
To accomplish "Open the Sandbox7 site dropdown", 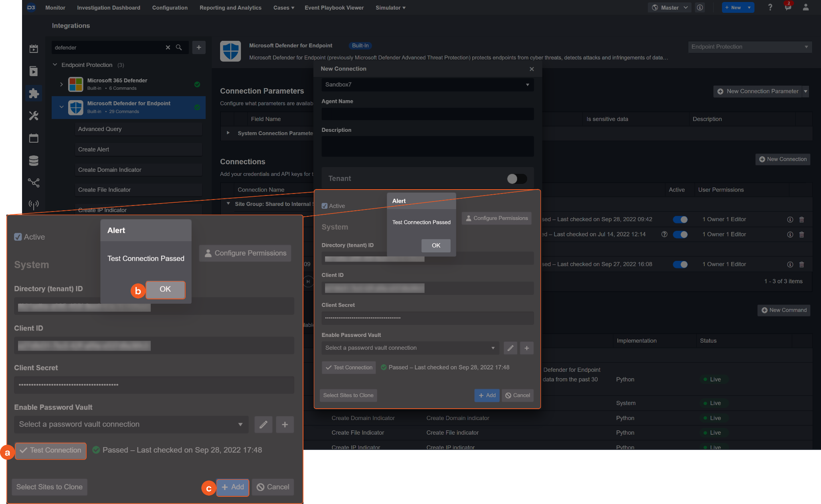I will click(427, 85).
